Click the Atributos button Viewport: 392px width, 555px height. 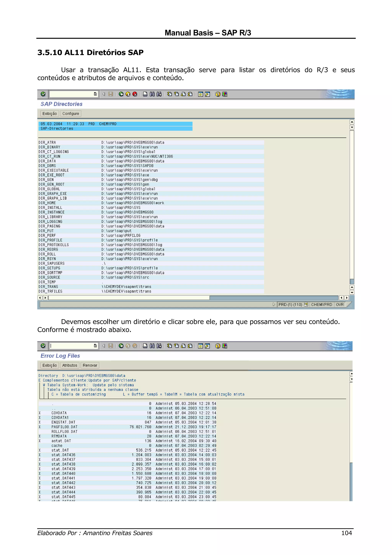click(x=69, y=365)
